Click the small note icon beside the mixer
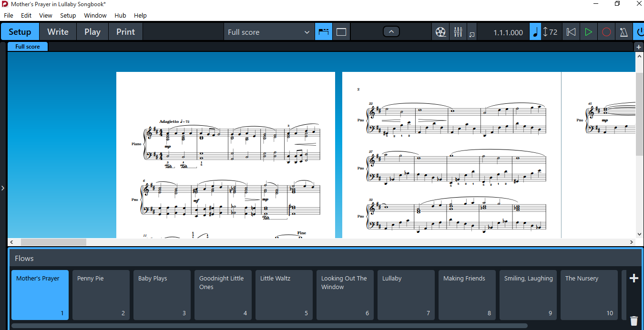Screen dimensions: 644x330 click(x=472, y=34)
